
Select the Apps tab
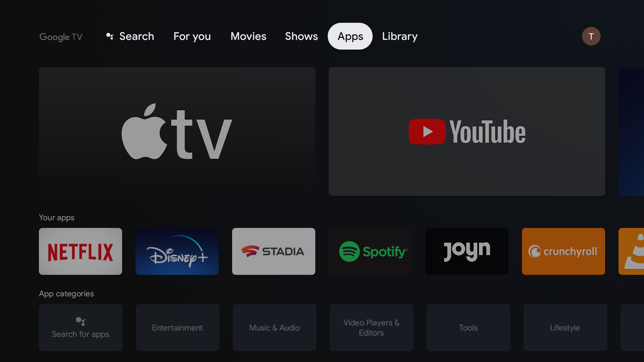pos(350,36)
